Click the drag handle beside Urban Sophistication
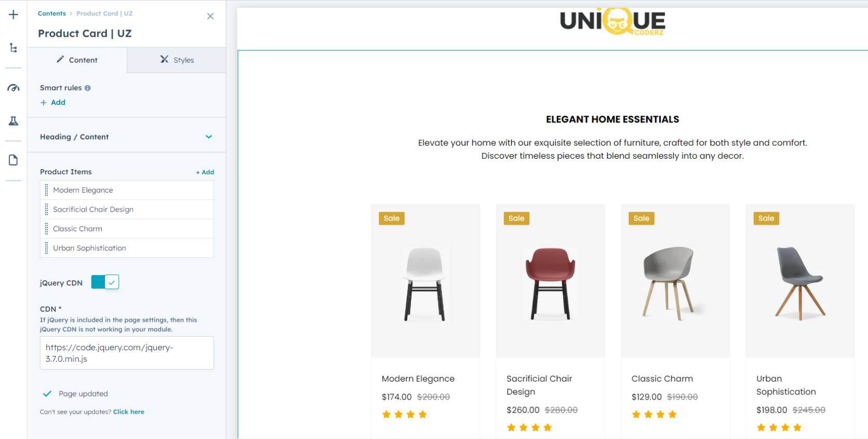Image resolution: width=868 pixels, height=439 pixels. click(46, 248)
